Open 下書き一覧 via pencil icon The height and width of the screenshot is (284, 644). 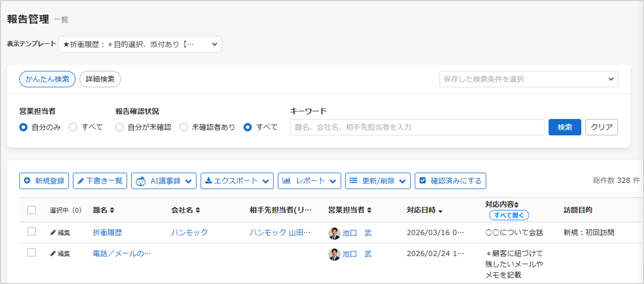[x=80, y=181]
